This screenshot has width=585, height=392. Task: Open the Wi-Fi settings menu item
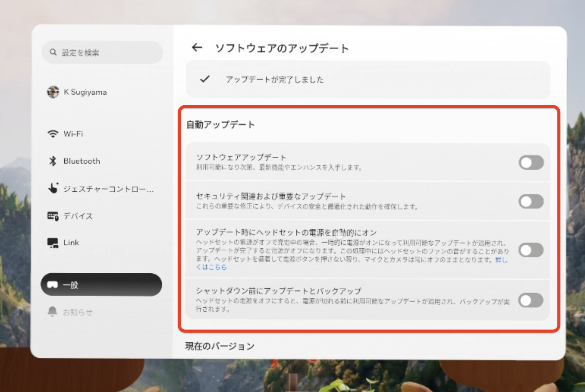(x=101, y=134)
